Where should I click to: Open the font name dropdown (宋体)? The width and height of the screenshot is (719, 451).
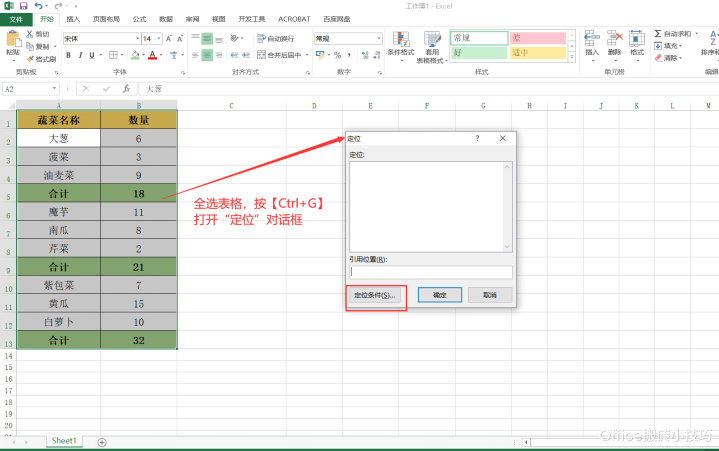click(137, 38)
